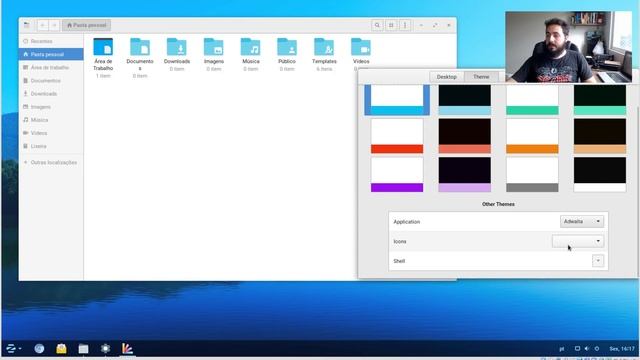The height and width of the screenshot is (360, 640).
Task: Open Documentos sidebar entry
Action: click(x=51, y=80)
